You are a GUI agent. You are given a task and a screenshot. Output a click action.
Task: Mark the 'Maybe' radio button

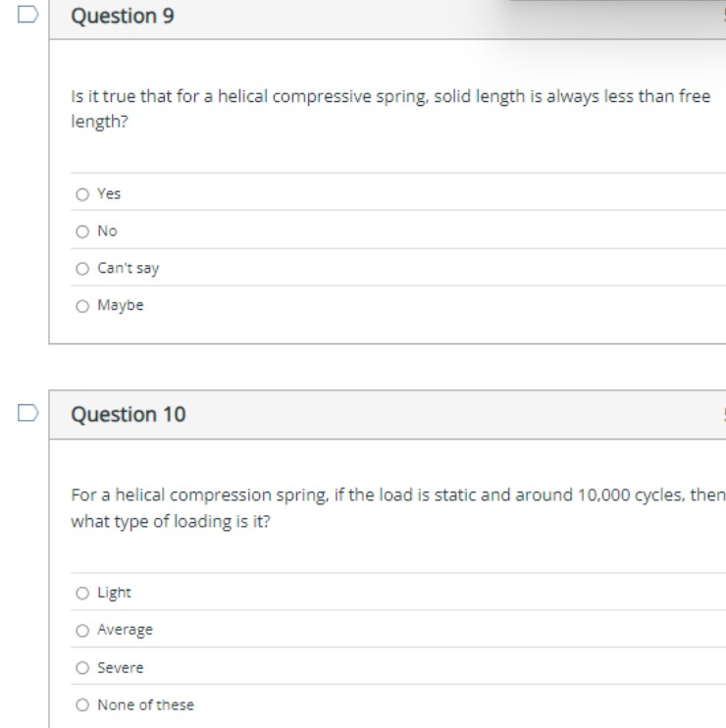coord(81,306)
